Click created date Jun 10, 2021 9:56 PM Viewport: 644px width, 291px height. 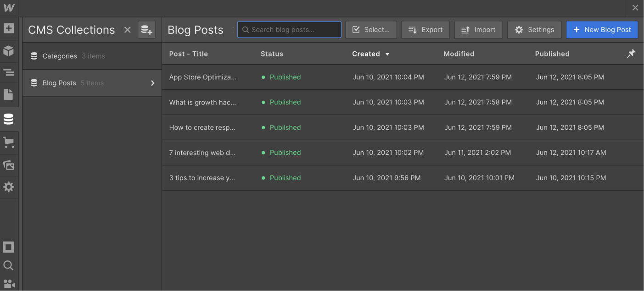point(386,178)
